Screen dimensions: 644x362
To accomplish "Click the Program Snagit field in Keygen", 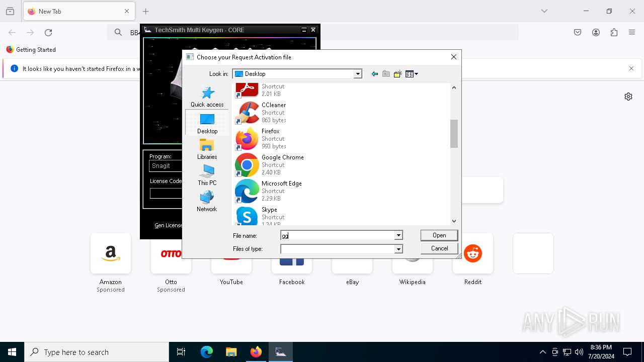I will (166, 166).
